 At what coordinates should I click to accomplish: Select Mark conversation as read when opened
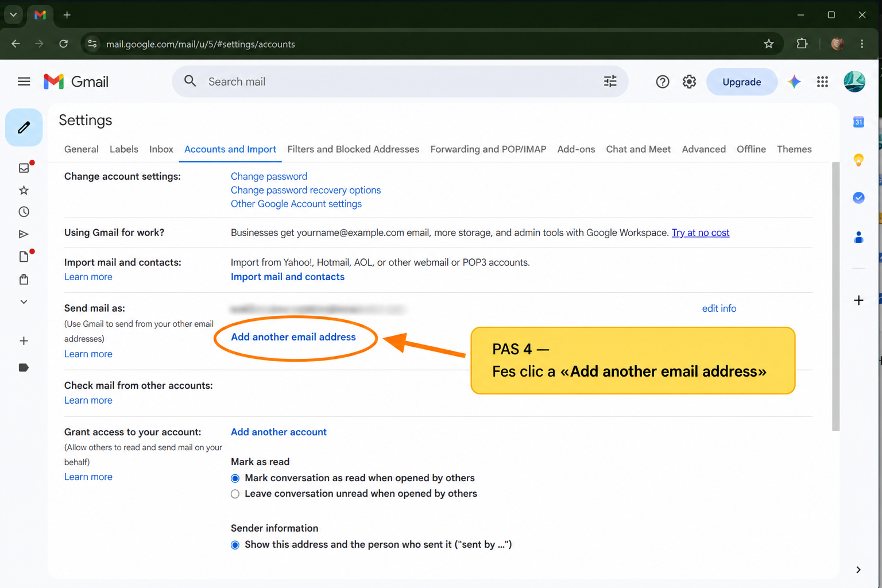coord(235,478)
